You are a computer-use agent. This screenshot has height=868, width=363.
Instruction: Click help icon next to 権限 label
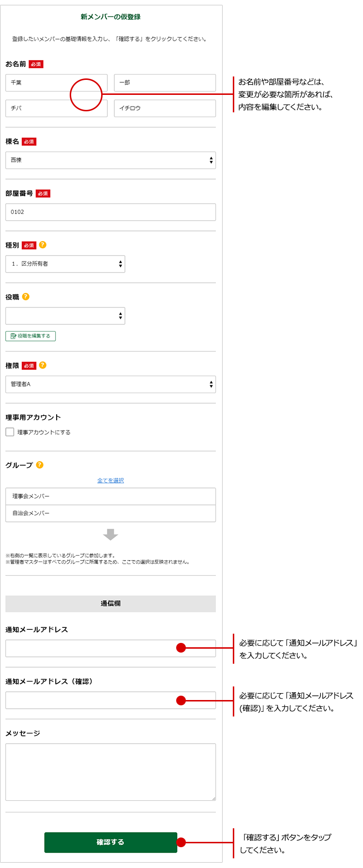(43, 365)
